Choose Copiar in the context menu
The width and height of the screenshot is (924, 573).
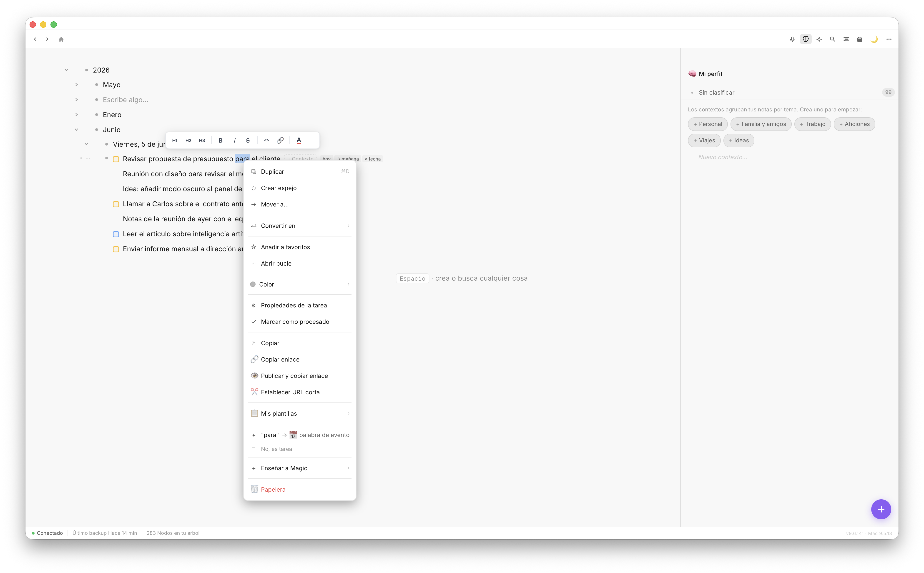tap(300, 343)
